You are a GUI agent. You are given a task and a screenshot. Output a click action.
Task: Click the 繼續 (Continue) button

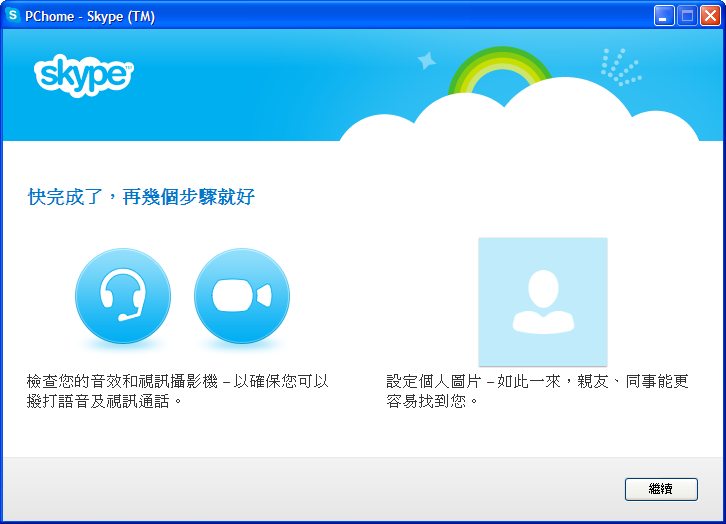(661, 489)
